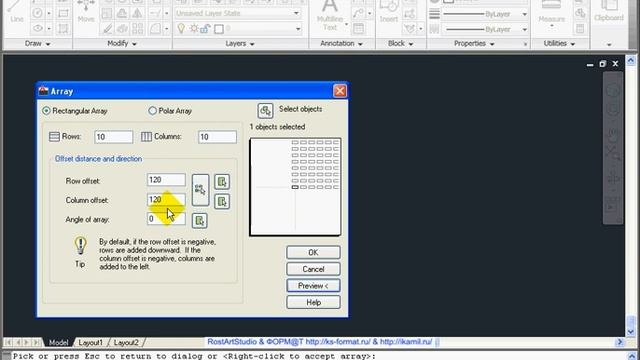This screenshot has height=360, width=640.
Task: Click the Rows input field
Action: click(x=113, y=137)
